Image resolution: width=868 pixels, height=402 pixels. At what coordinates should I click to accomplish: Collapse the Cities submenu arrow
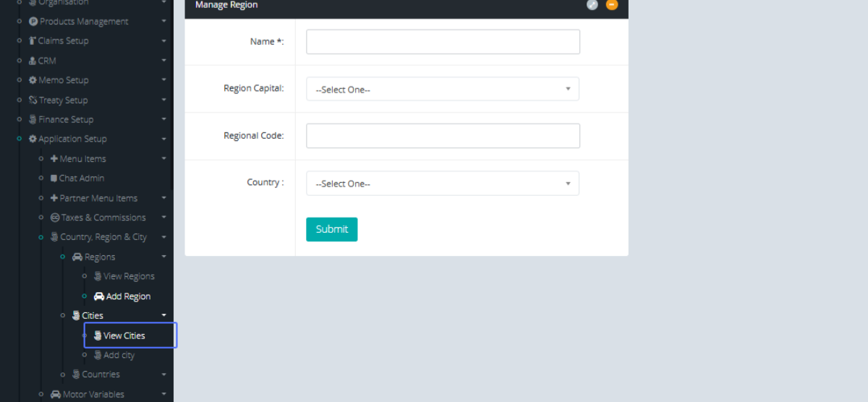[164, 315]
